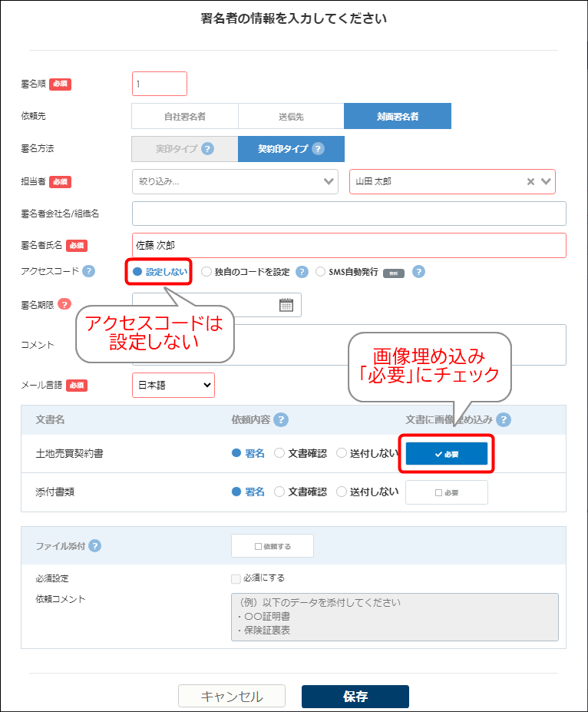This screenshot has height=712, width=588.
Task: Show help for 依頼内容 column header
Action: (x=281, y=419)
